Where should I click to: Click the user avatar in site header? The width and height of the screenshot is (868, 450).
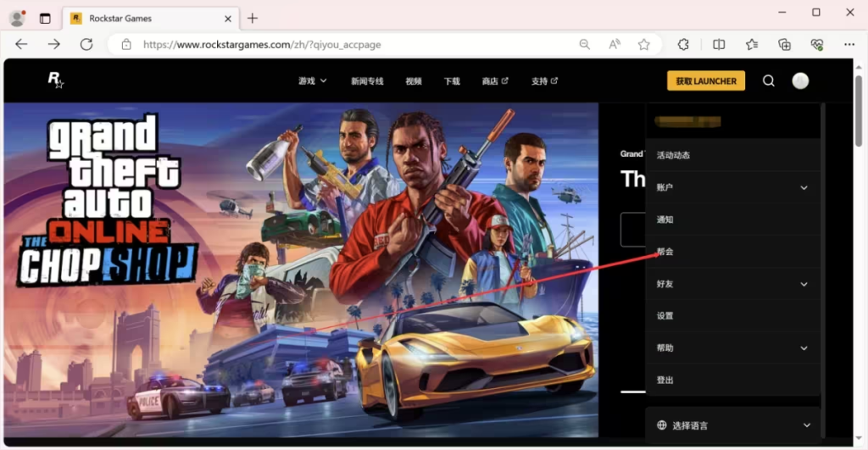800,81
